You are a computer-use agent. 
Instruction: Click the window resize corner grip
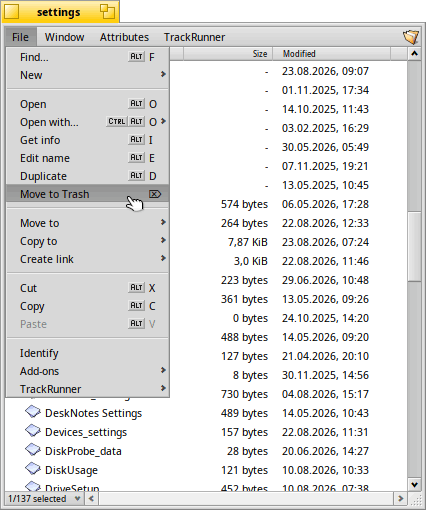coord(415,499)
